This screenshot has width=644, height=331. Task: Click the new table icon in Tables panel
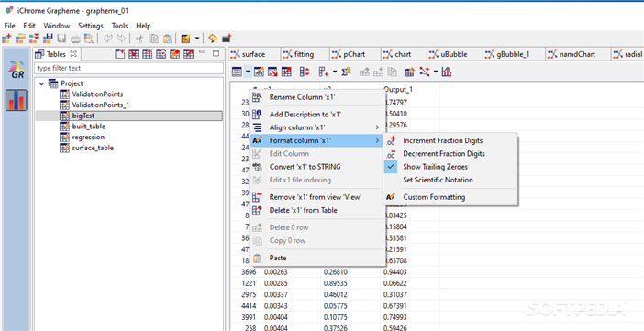coord(119,54)
